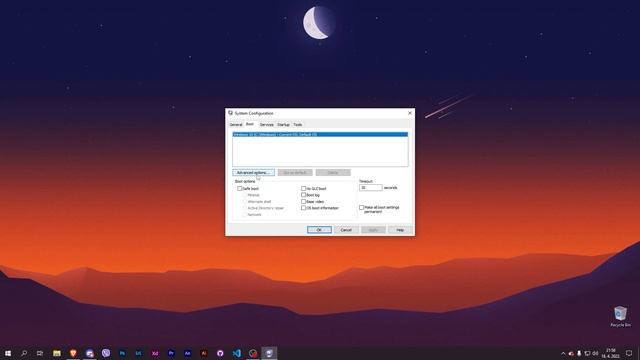Enable the Safe boot checkbox

coord(240,189)
